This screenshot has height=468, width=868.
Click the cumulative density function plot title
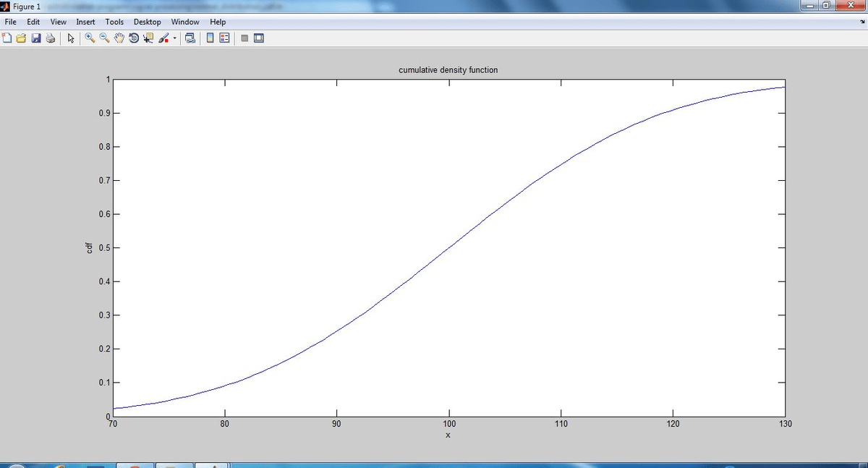pos(448,69)
